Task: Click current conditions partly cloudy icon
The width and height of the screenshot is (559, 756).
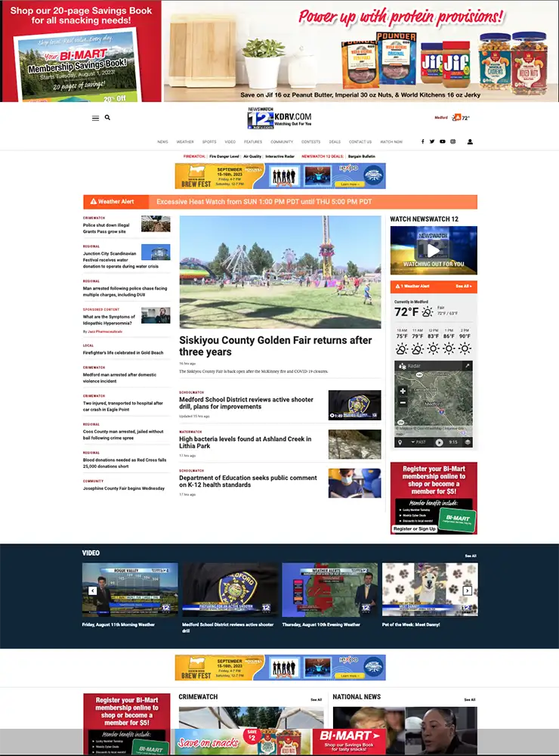Action: [428, 312]
